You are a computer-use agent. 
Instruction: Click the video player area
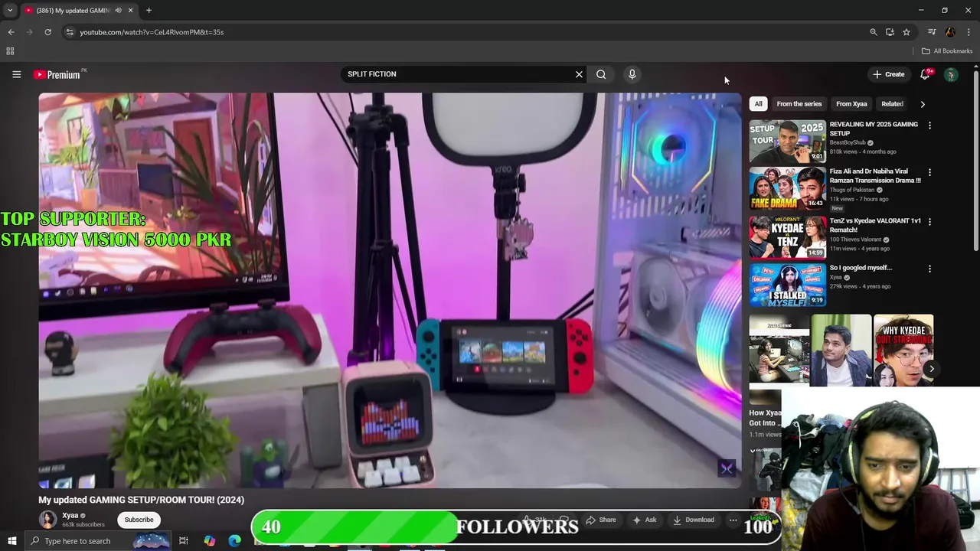click(x=390, y=290)
